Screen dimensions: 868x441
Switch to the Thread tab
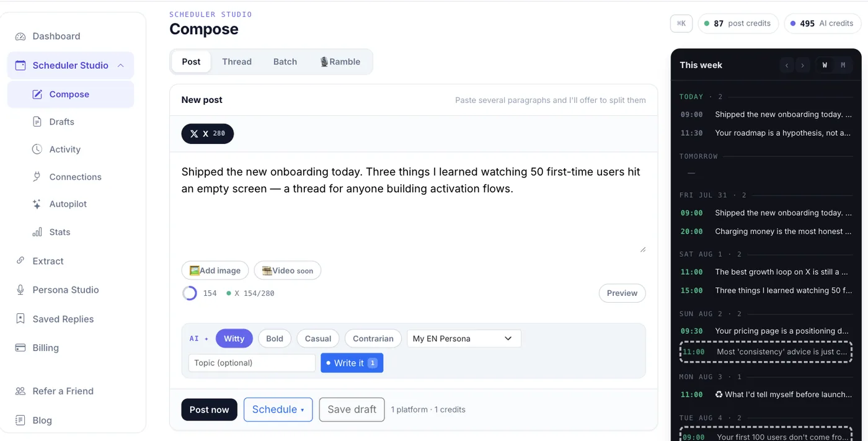237,62
